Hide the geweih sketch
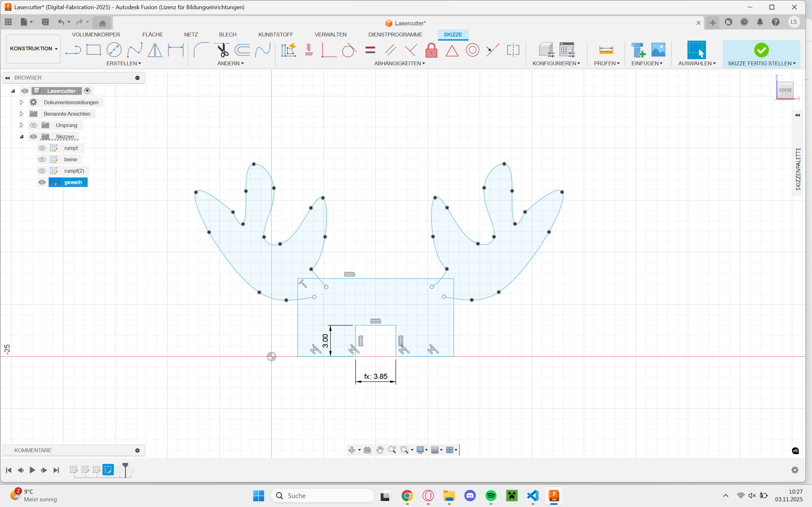The width and height of the screenshot is (812, 507). click(x=42, y=182)
